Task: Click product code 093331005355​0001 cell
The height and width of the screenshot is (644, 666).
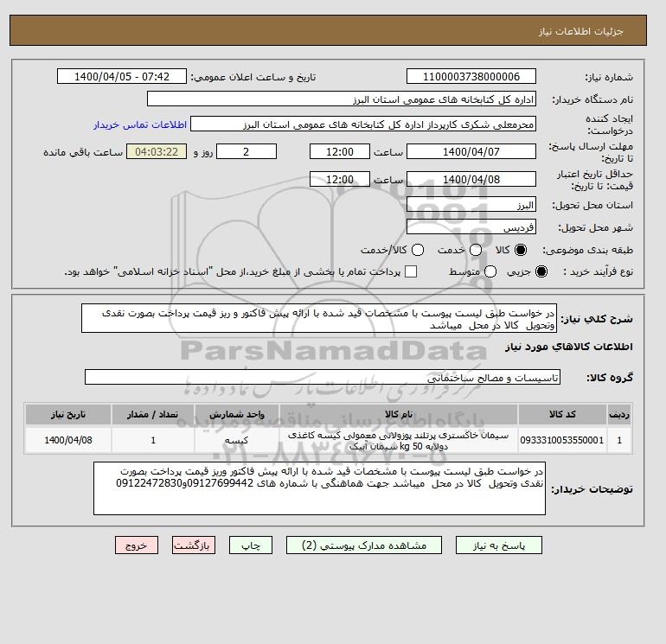Action: tap(562, 440)
